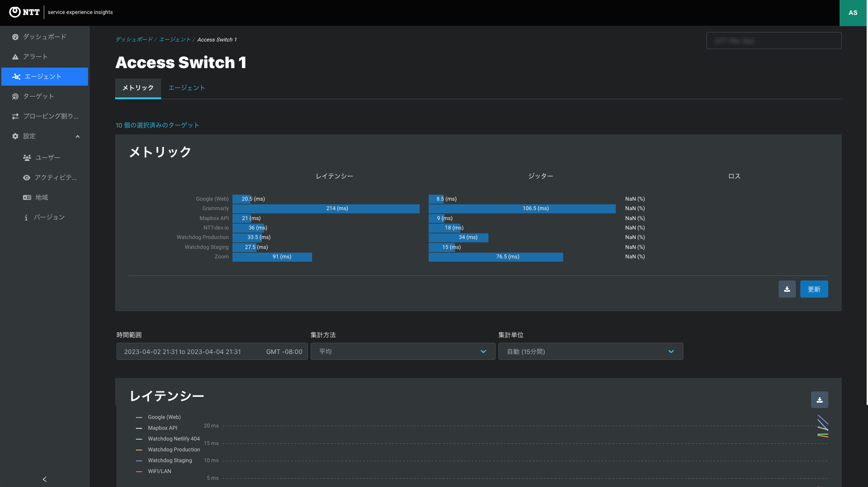Click the 更新 refresh button
The width and height of the screenshot is (868, 487).
[x=814, y=289]
